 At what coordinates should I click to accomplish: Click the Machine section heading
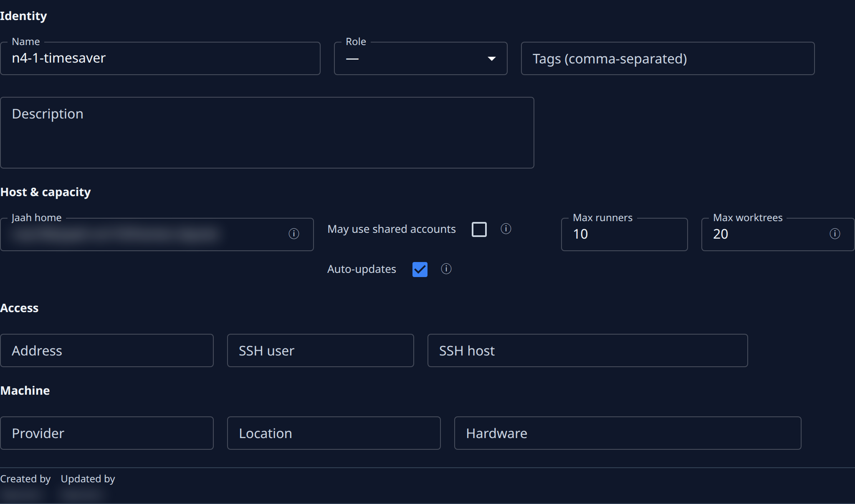25,391
